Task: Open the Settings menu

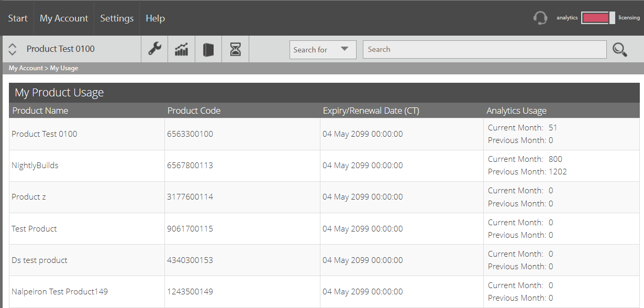Action: 117,18
